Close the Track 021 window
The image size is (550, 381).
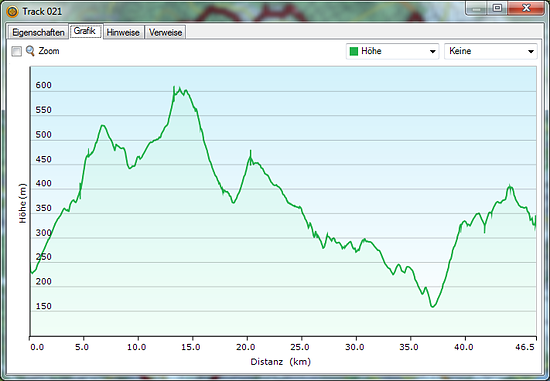pyautogui.click(x=526, y=8)
